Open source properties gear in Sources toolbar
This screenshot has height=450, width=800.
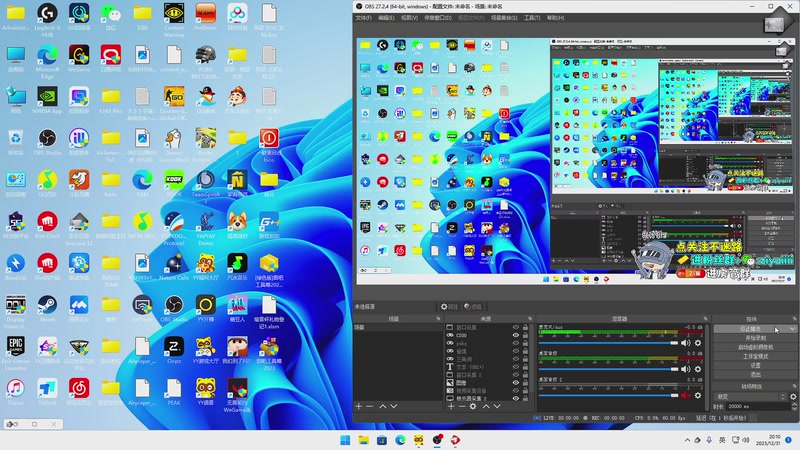tap(473, 407)
